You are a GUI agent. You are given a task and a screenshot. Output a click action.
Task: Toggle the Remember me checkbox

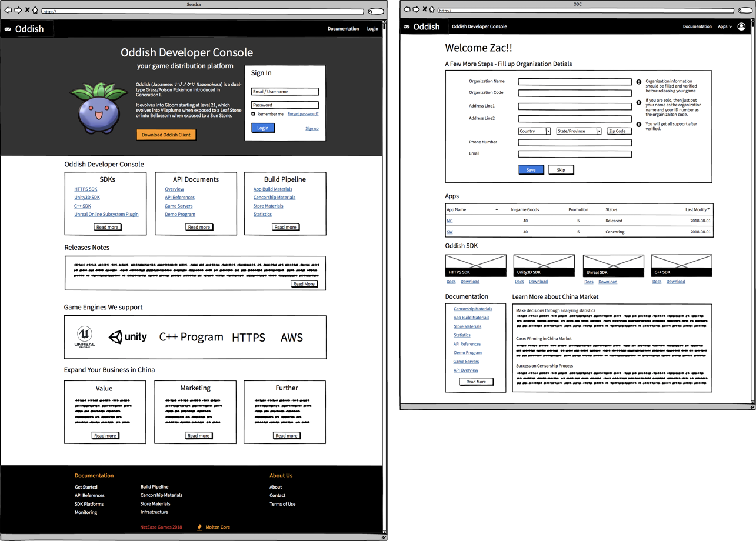click(254, 114)
